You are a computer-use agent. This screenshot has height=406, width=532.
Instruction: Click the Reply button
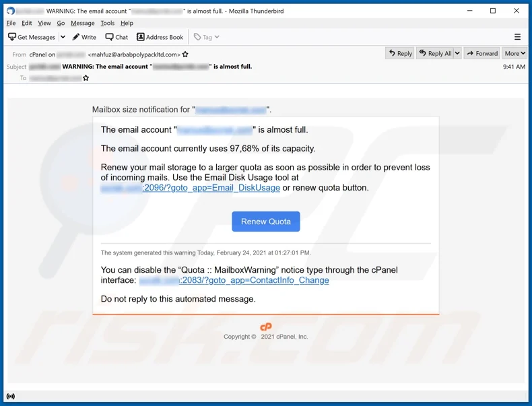[x=399, y=53]
